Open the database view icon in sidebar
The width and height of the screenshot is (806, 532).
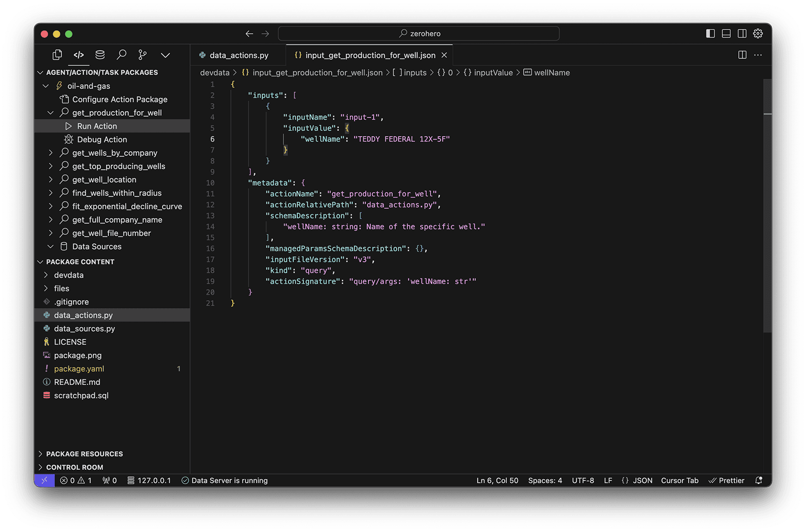100,55
